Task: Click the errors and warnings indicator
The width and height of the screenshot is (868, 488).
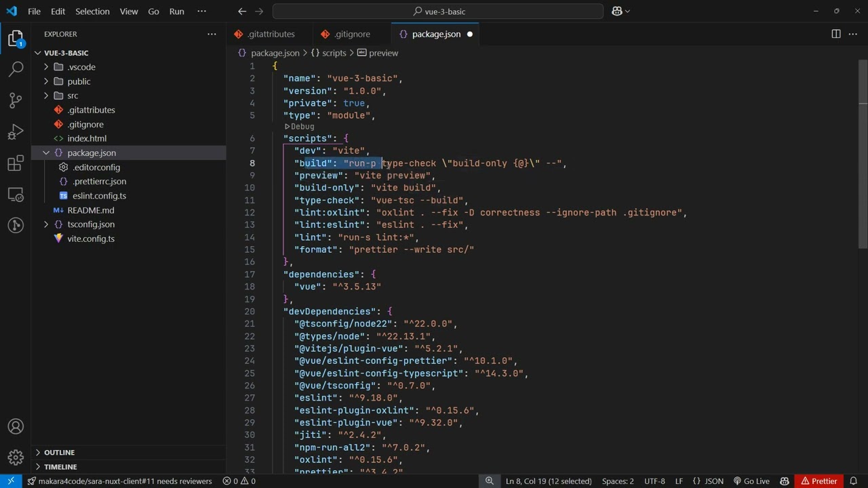Action: pyautogui.click(x=239, y=481)
